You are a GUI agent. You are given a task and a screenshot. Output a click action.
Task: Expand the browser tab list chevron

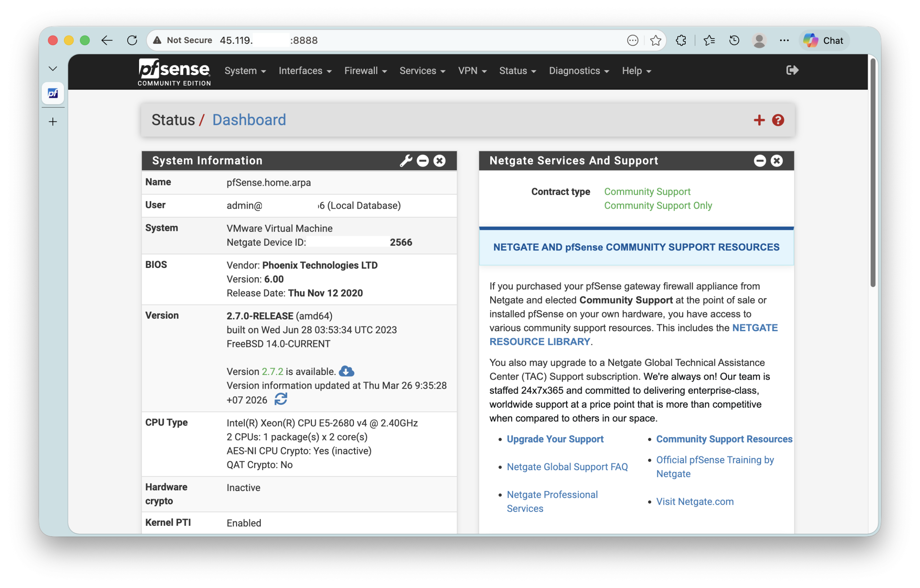coord(53,69)
